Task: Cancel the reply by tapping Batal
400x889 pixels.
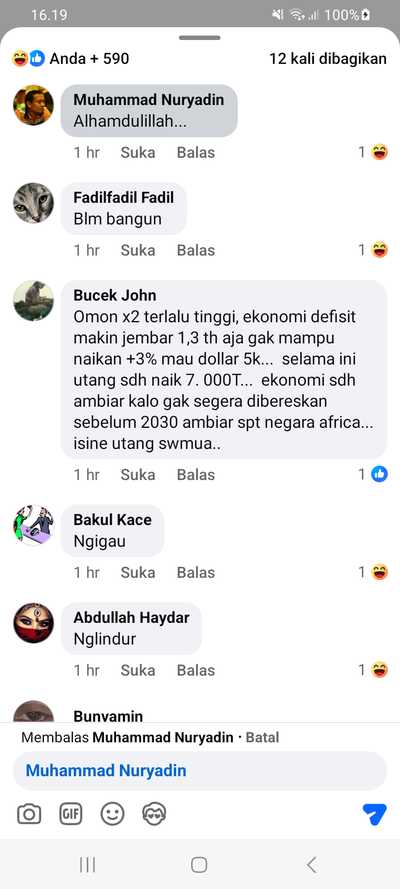Action: click(262, 738)
